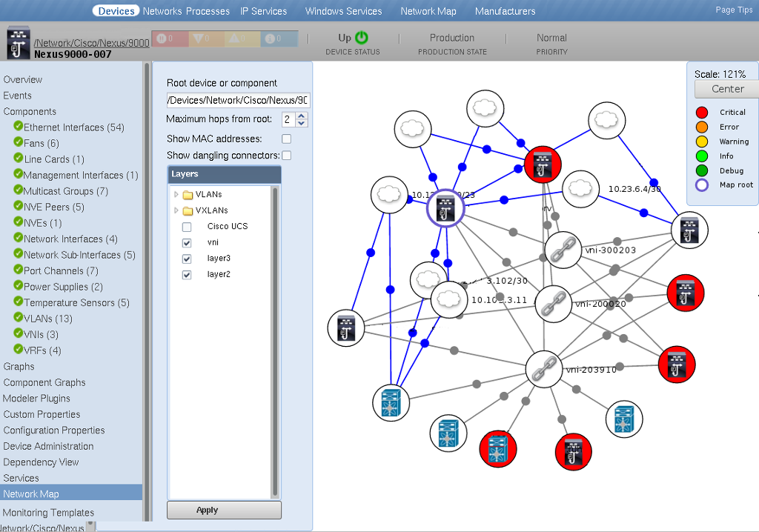
Task: Click green status icon next to VRFs
Action: point(19,350)
